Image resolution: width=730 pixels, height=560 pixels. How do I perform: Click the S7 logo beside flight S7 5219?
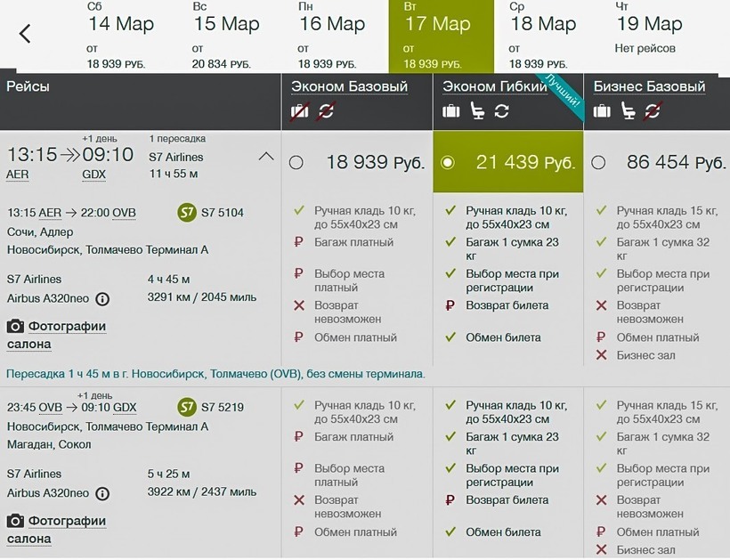pyautogui.click(x=187, y=408)
